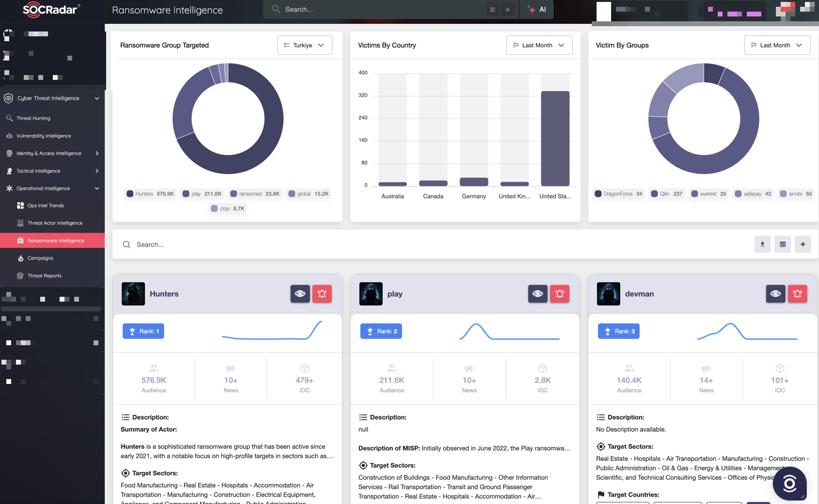
Task: Click the plus icon to add a new item
Action: [803, 244]
